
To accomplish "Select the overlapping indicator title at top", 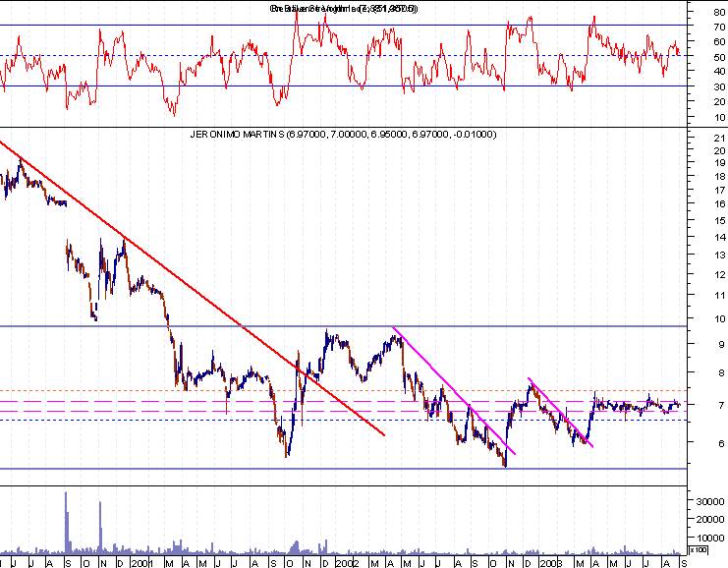I will tap(344, 9).
